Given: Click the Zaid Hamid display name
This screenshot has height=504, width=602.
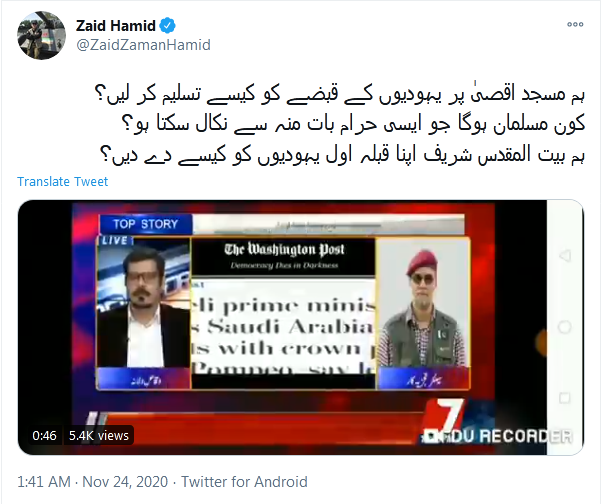Looking at the screenshot, I should coord(116,26).
